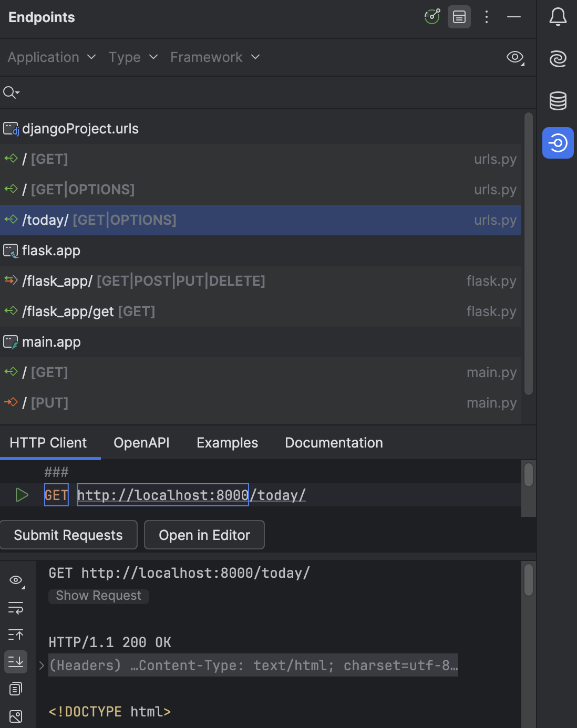Select the /flask_app/get [GET] endpoint
The image size is (577, 728).
click(x=261, y=311)
